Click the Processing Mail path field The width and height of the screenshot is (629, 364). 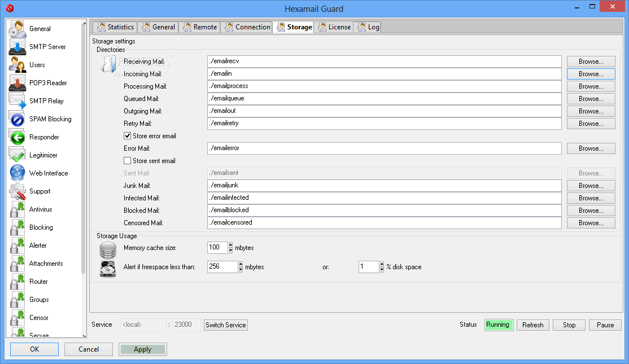pos(385,86)
